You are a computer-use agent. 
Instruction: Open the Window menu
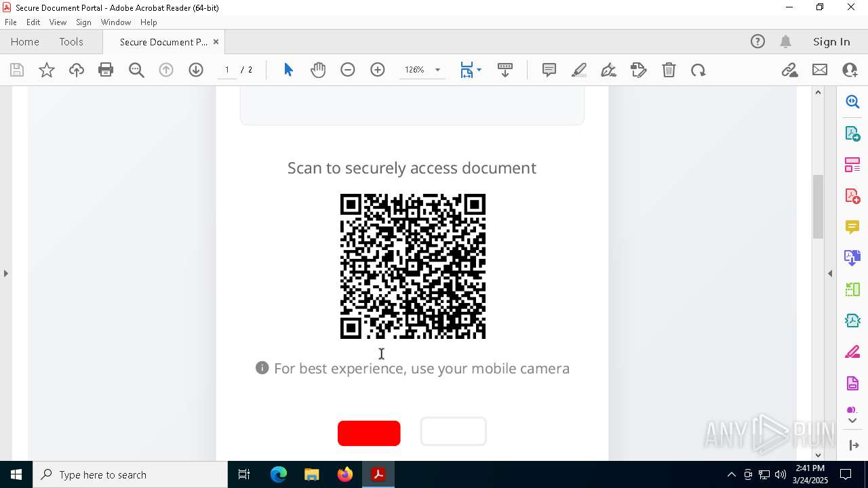pyautogui.click(x=116, y=22)
